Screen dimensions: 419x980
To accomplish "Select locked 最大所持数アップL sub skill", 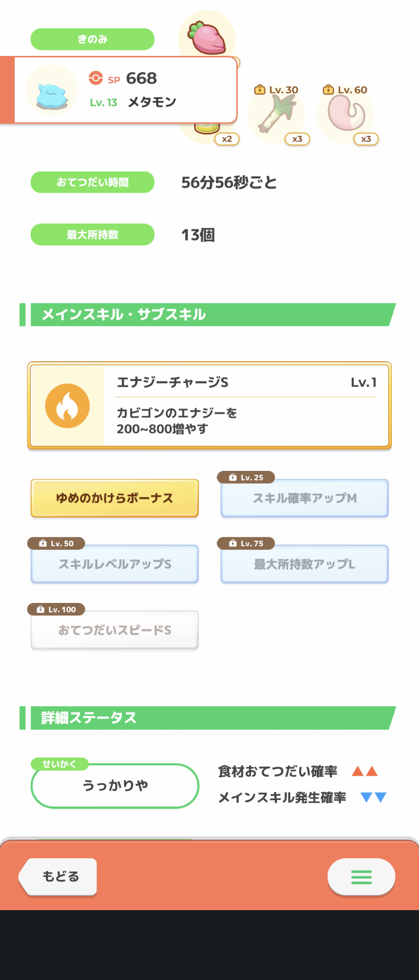I will 305,564.
